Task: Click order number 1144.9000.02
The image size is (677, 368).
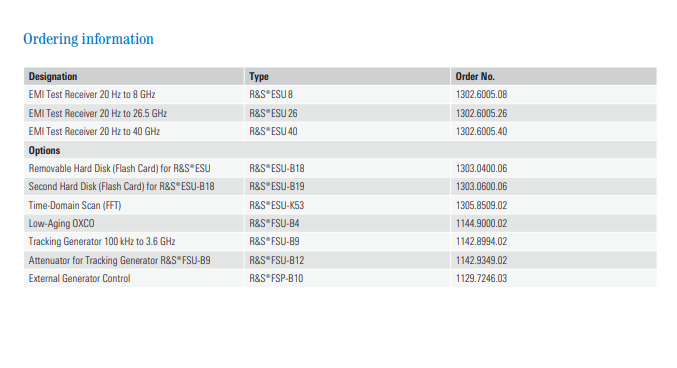Action: 481,224
